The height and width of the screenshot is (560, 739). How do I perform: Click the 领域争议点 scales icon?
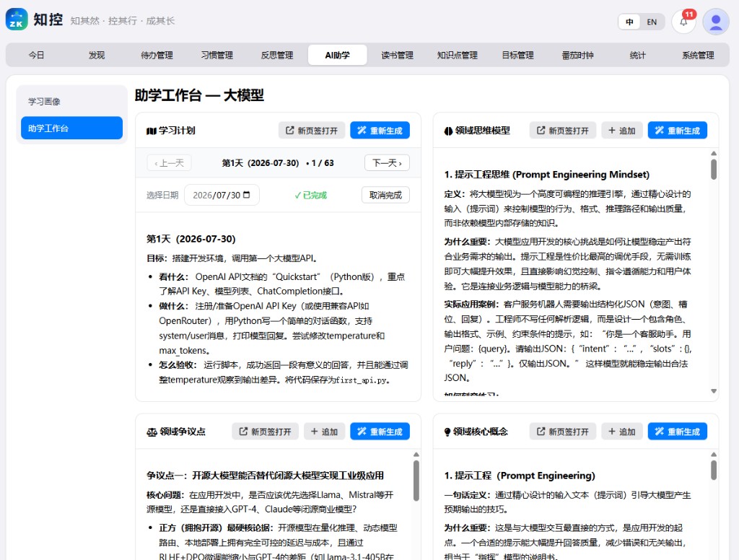point(152,432)
